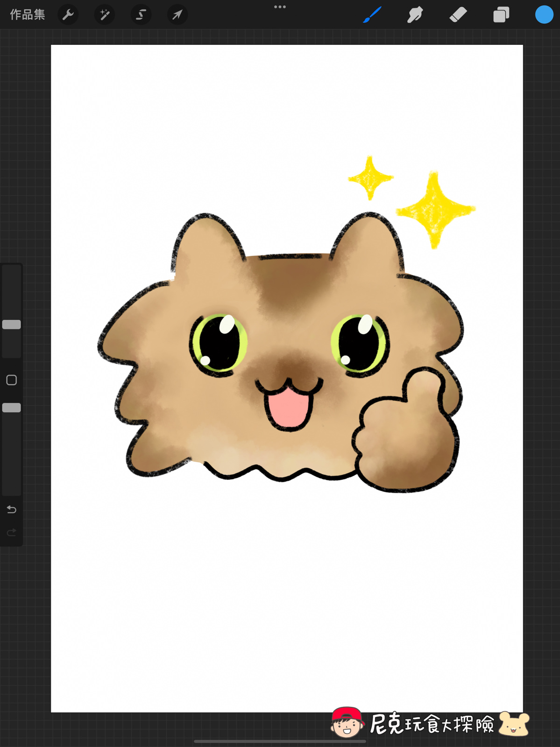Image resolution: width=560 pixels, height=747 pixels.
Task: Open the Layers panel
Action: tap(501, 15)
